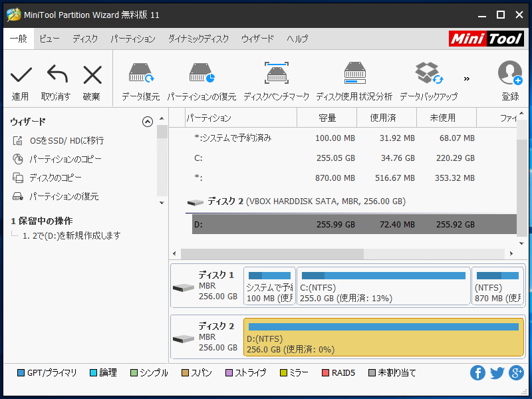Click the MiniTool logo
The width and height of the screenshot is (532, 399).
(x=486, y=39)
